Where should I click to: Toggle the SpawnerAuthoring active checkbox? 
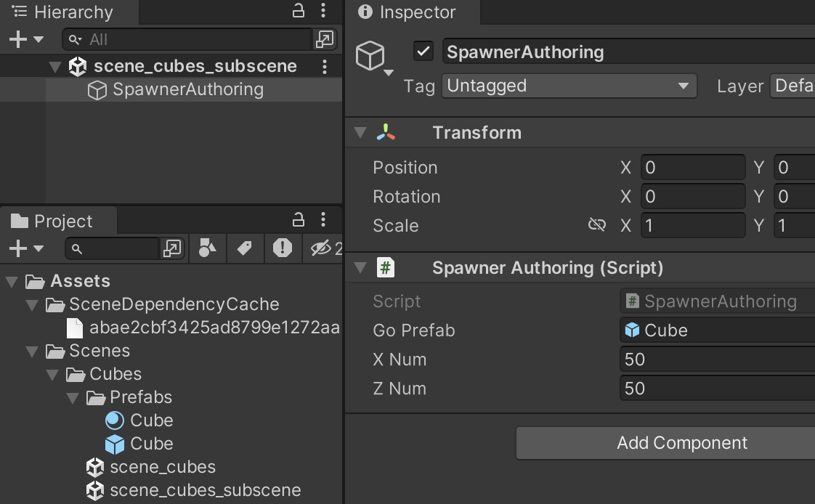(423, 51)
